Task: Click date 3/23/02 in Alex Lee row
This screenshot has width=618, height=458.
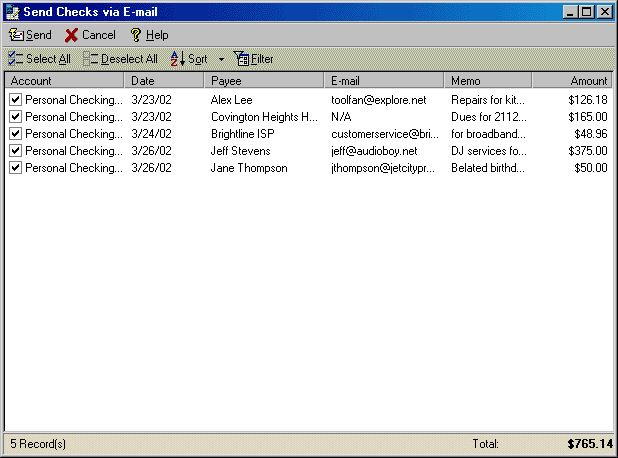Action: 151,100
